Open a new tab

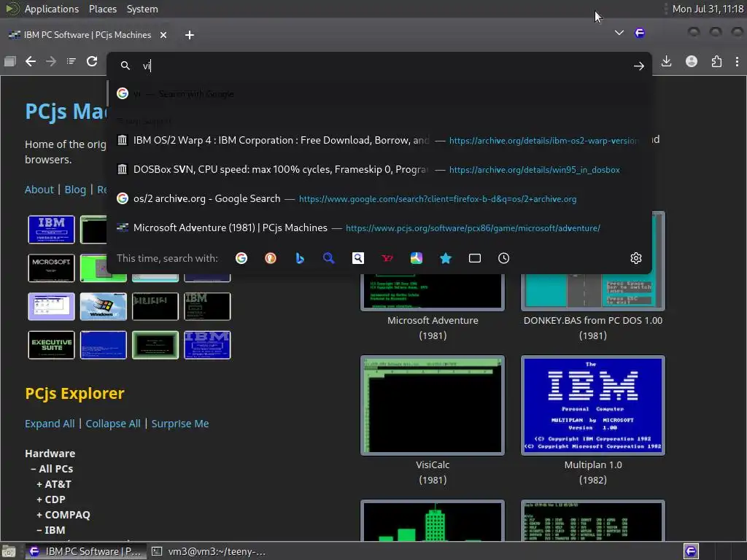pyautogui.click(x=190, y=35)
